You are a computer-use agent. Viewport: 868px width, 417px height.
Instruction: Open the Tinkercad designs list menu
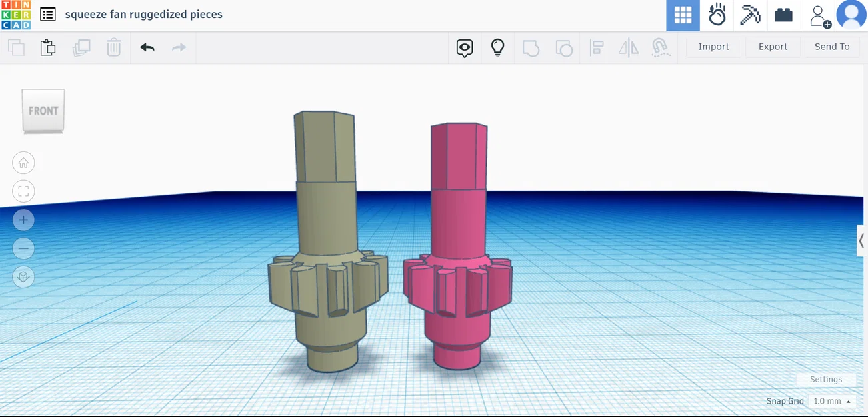(x=45, y=14)
